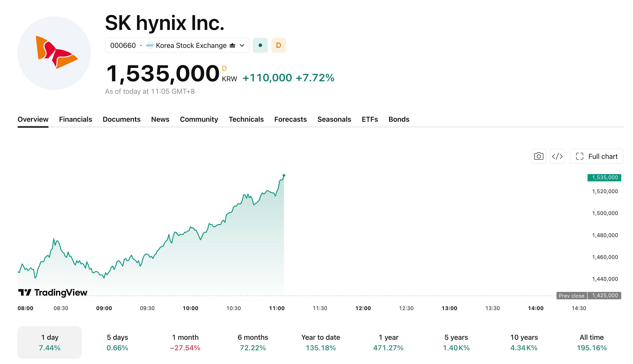Screen dimensions: 633x364
Task: Open the Bonds tab
Action: tap(399, 119)
